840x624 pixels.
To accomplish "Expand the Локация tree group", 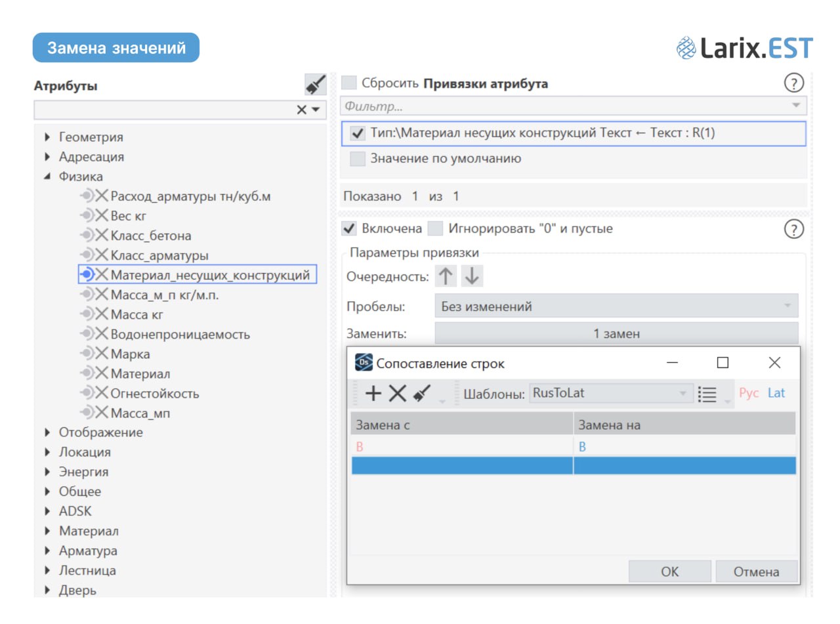I will tap(47, 453).
